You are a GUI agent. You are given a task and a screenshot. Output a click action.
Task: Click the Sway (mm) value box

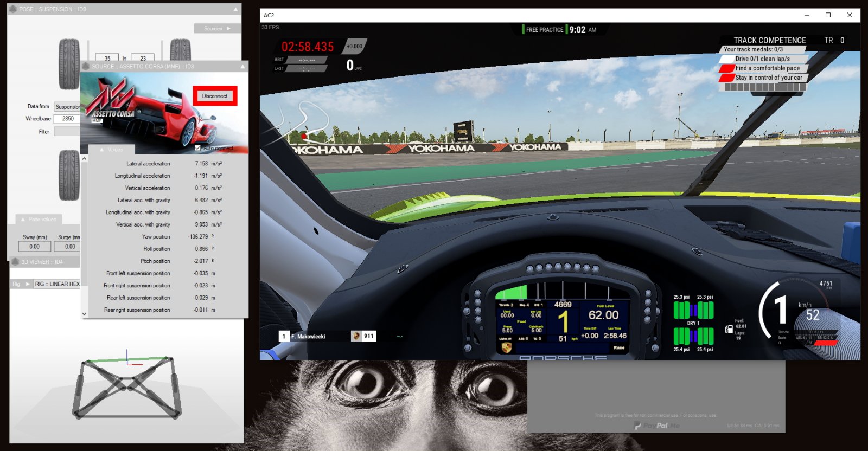click(x=35, y=246)
